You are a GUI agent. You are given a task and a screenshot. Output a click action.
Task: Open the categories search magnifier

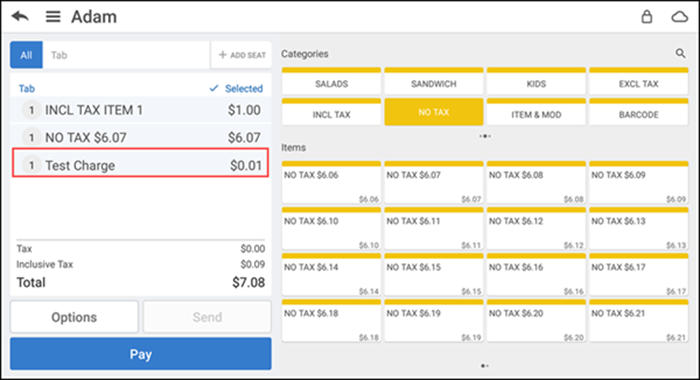680,54
